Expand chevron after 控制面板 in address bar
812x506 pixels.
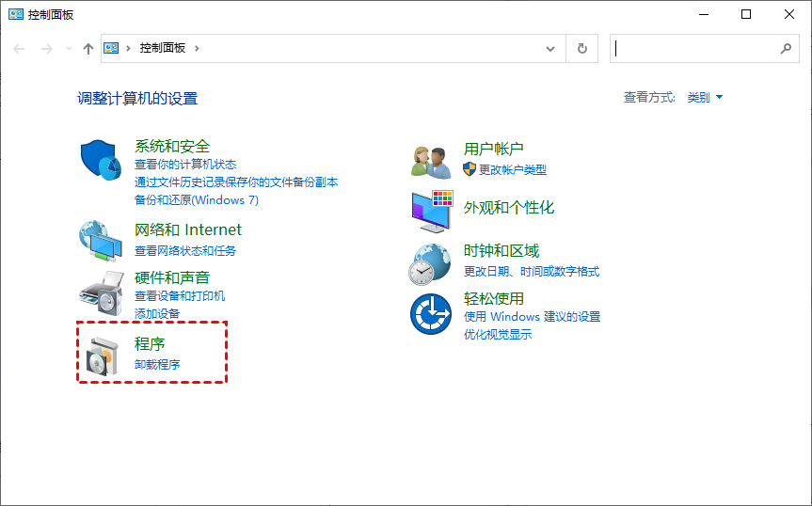click(197, 48)
